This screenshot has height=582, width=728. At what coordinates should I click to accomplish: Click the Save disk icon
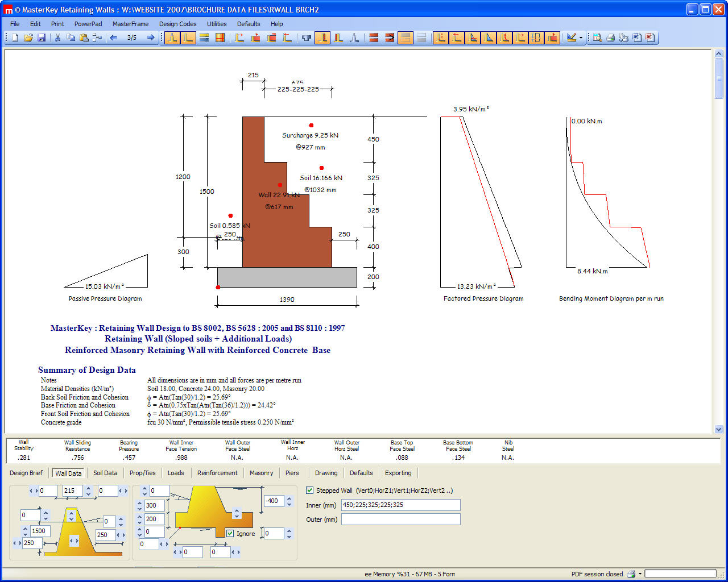(x=42, y=38)
